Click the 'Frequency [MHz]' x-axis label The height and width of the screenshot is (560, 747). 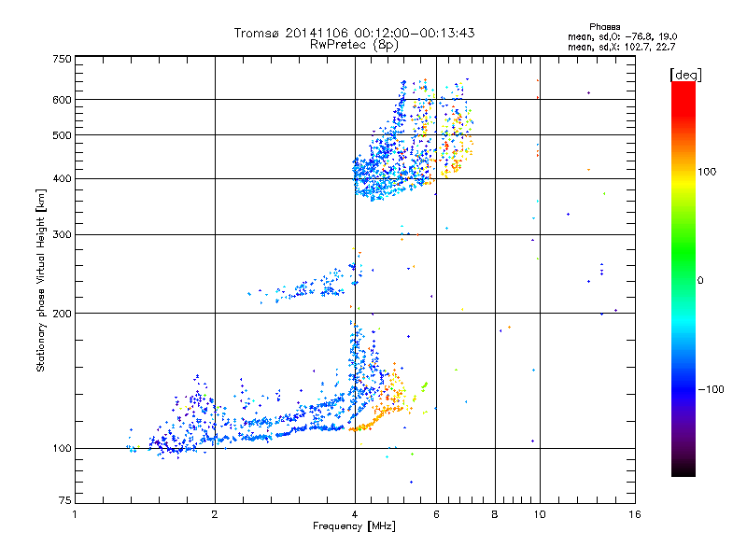click(x=354, y=526)
